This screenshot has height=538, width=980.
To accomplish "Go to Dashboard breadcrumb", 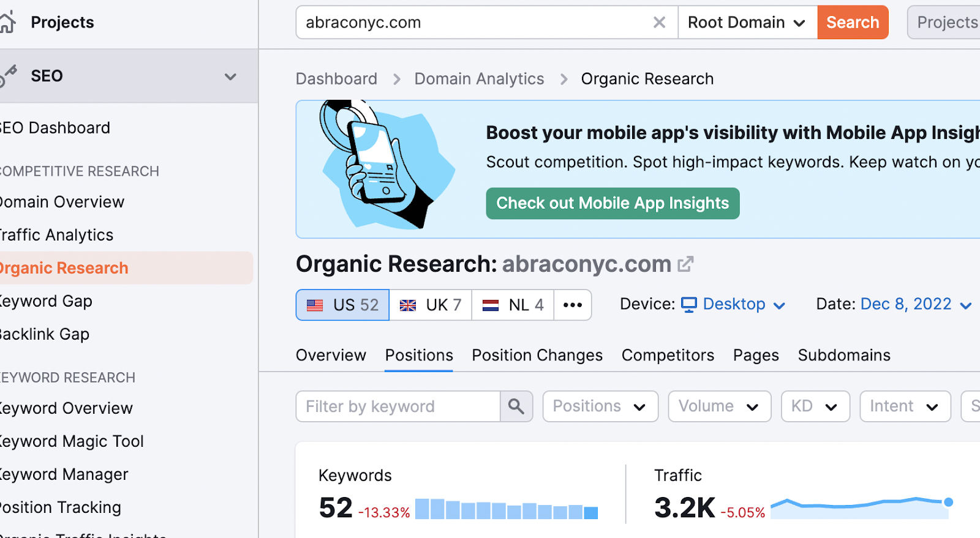I will coord(336,79).
